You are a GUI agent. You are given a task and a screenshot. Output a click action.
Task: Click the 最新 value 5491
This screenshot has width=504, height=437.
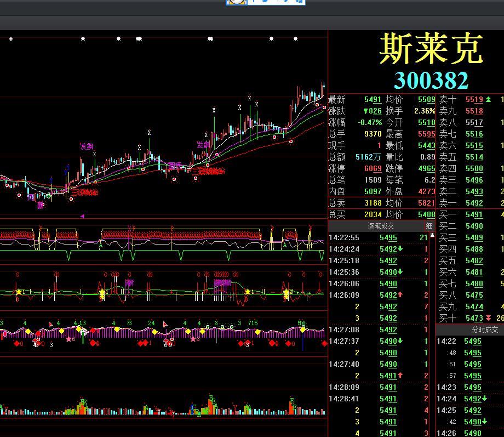pyautogui.click(x=373, y=99)
